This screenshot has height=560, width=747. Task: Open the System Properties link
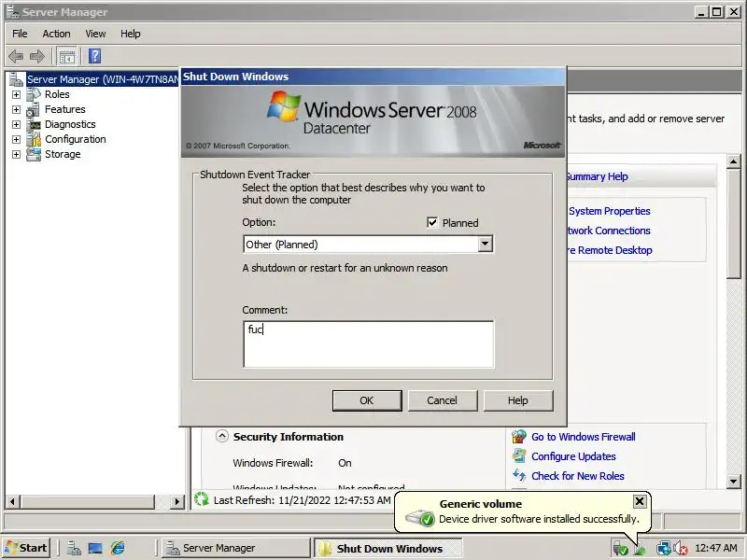[609, 211]
